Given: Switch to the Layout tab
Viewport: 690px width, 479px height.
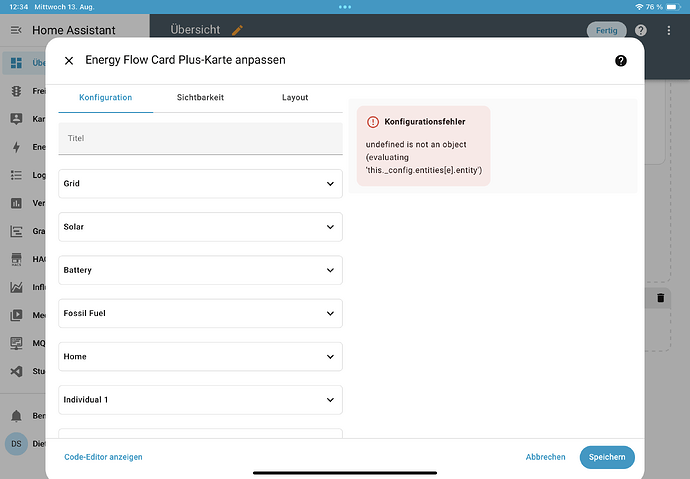Looking at the screenshot, I should (x=295, y=98).
